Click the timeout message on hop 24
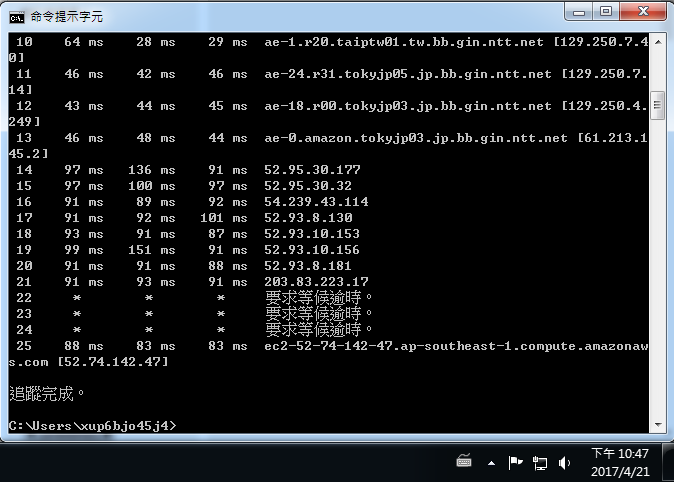Image resolution: width=674 pixels, height=483 pixels. coord(318,330)
